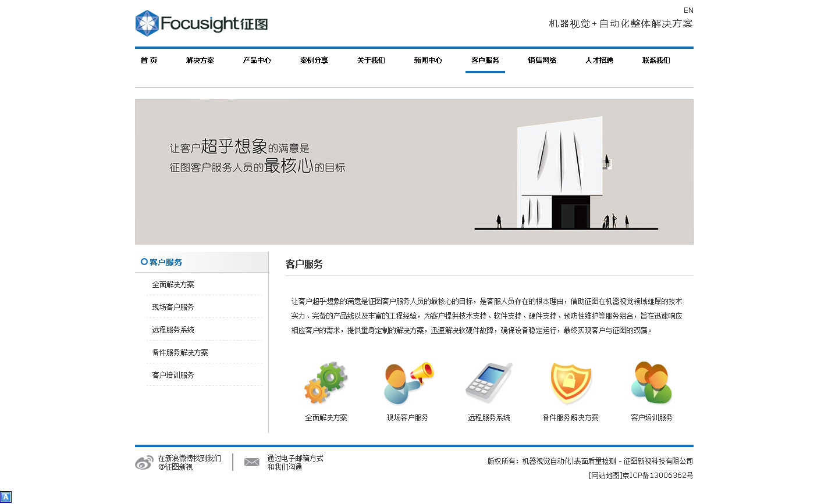Open the two-people icon for 客户培训服务

(652, 383)
